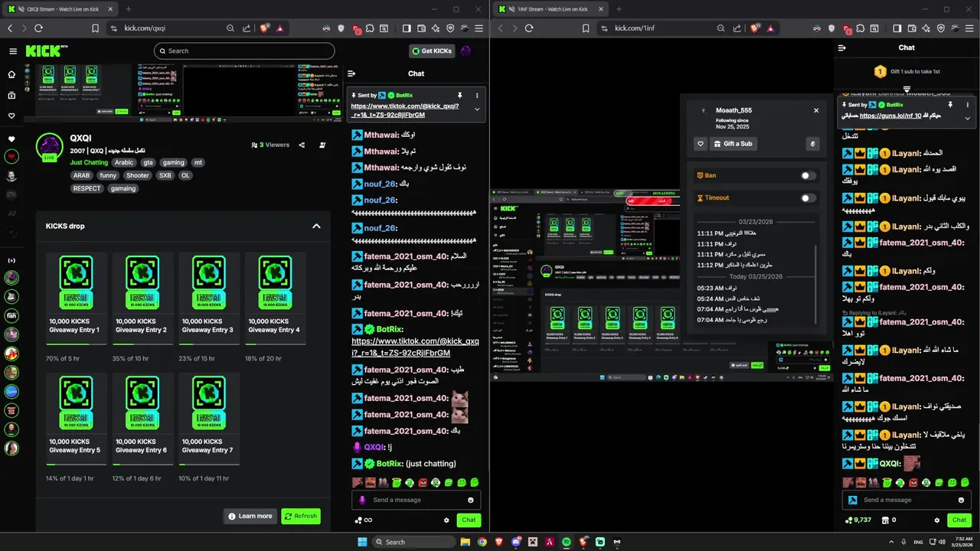Collapse the KICKS drop panel
This screenshot has width=980, height=551.
pyautogui.click(x=316, y=227)
